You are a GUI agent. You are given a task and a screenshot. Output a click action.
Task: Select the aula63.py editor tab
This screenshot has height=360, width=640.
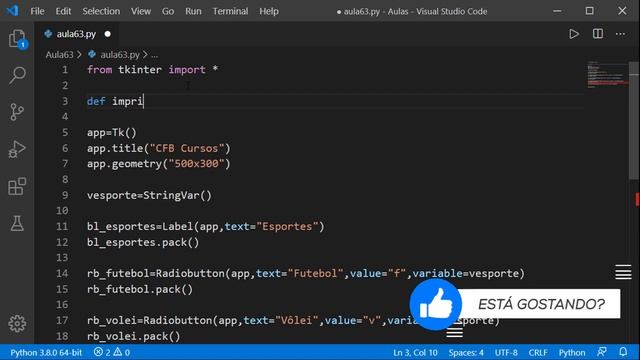point(76,34)
